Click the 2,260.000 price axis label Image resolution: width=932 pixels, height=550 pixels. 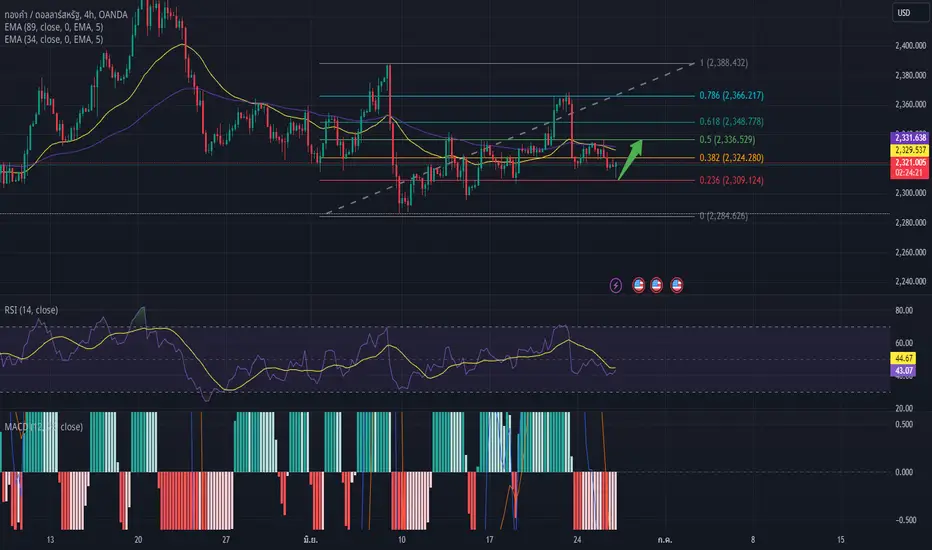[x=910, y=253]
